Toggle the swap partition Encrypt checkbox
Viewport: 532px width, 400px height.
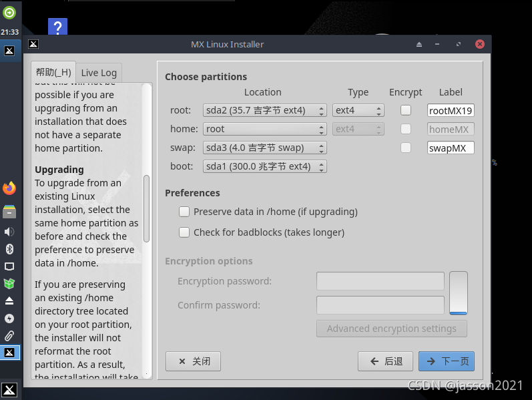click(406, 148)
